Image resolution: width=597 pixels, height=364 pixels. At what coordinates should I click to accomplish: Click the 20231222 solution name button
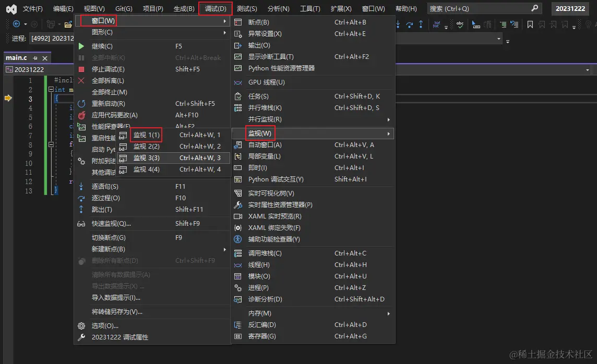[x=570, y=8]
